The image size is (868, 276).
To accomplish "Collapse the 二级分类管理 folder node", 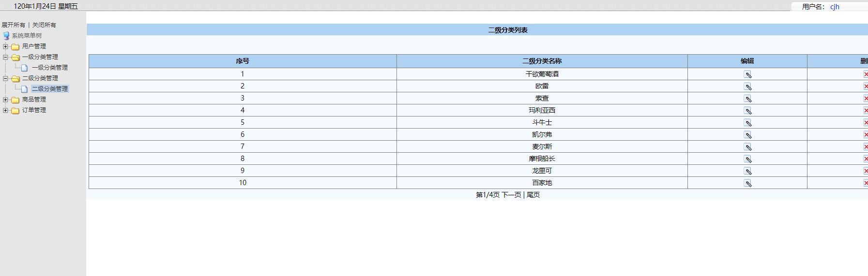I will 5,78.
